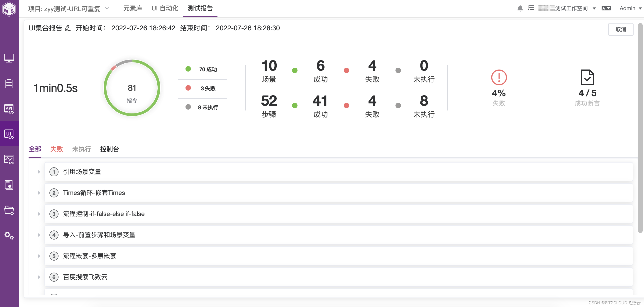This screenshot has height=307, width=644.
Task: Click the successful assertions document icon
Action: [x=587, y=77]
